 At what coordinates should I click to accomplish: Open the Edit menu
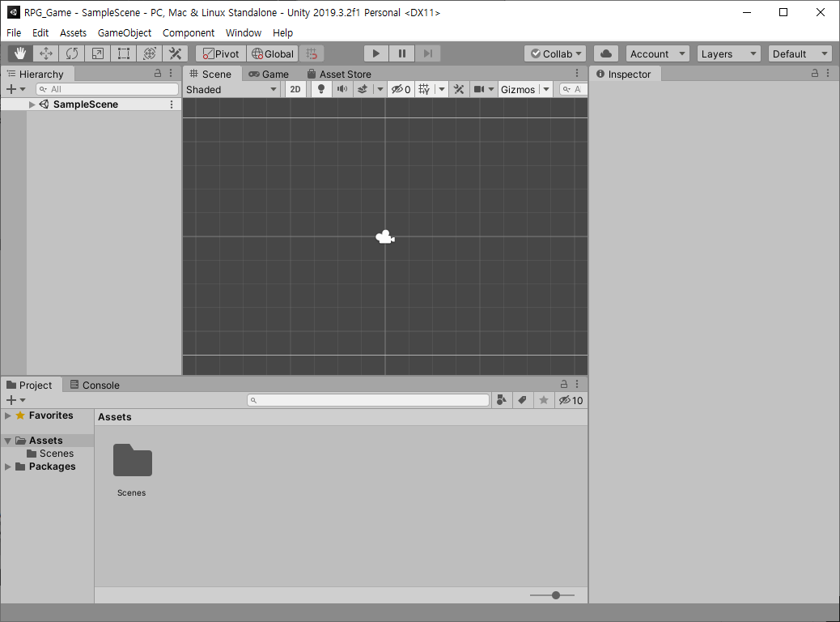click(40, 32)
